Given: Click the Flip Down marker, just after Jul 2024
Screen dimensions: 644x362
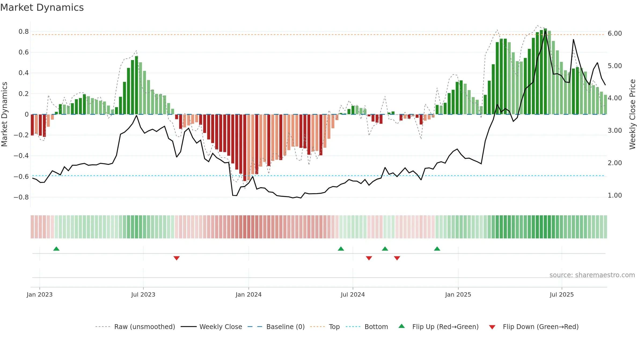Looking at the screenshot, I should tap(369, 258).
